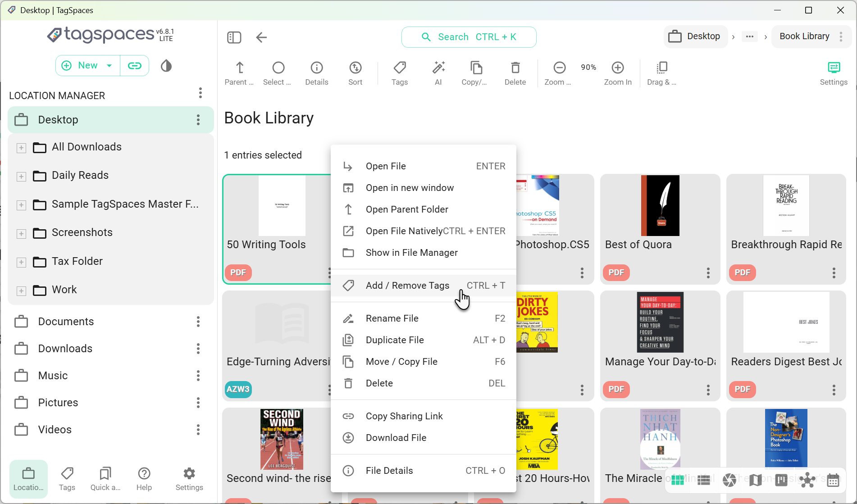The width and height of the screenshot is (857, 504).
Task: Click the Search field
Action: [x=469, y=37]
